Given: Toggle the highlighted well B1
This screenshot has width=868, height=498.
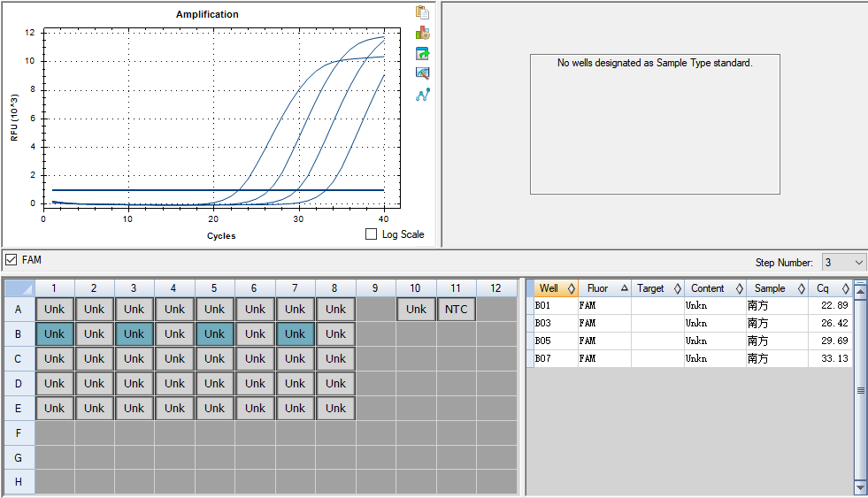Looking at the screenshot, I should tap(54, 334).
